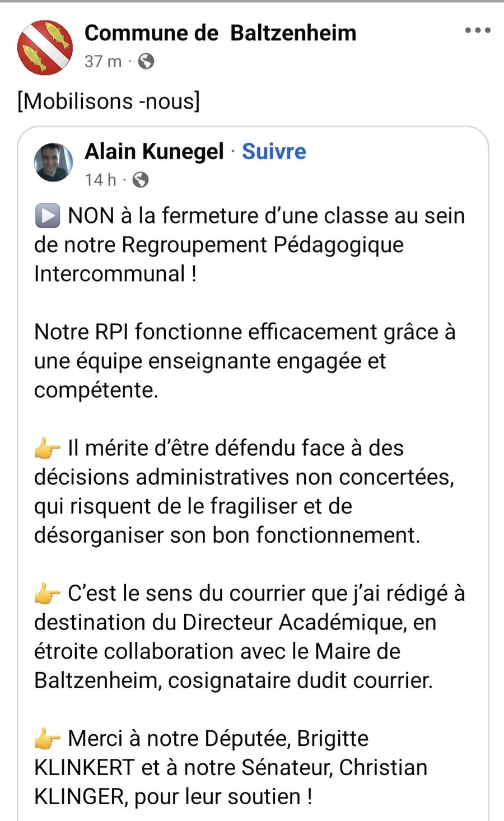504x821 pixels.
Task: Open the three-dot post options menu
Action: (478, 31)
